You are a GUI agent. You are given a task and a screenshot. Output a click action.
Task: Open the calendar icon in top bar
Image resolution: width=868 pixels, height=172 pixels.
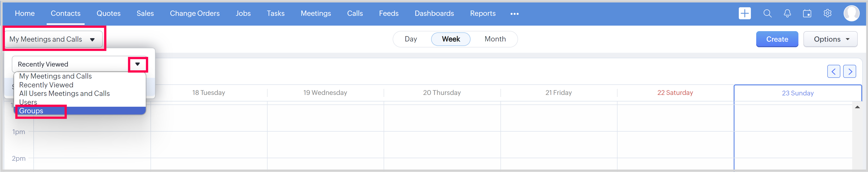[807, 14]
